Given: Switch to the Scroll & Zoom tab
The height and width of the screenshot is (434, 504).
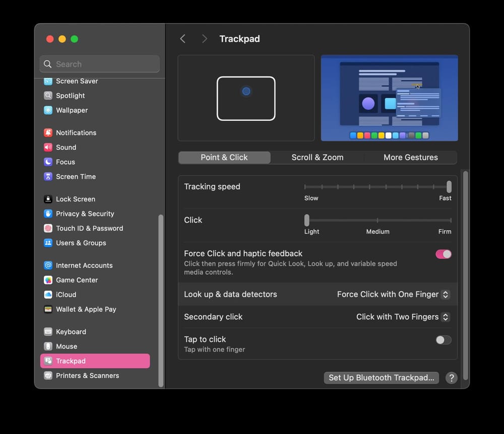Looking at the screenshot, I should click(317, 157).
